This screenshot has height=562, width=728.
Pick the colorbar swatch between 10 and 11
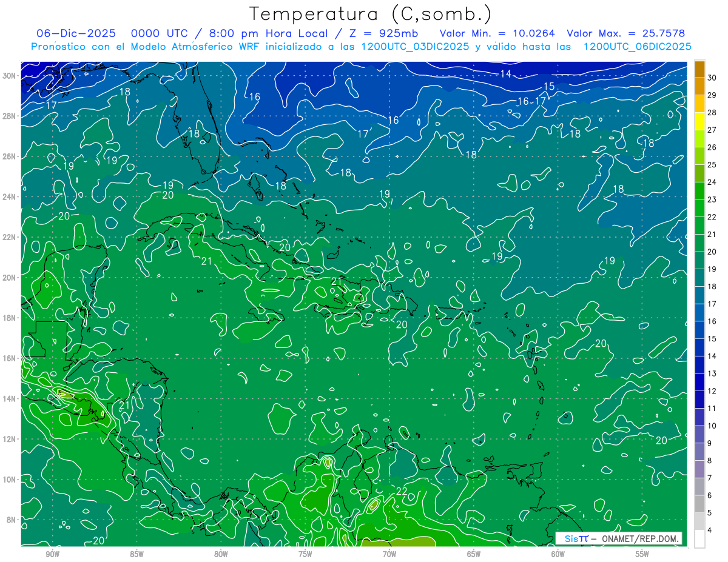pyautogui.click(x=699, y=417)
